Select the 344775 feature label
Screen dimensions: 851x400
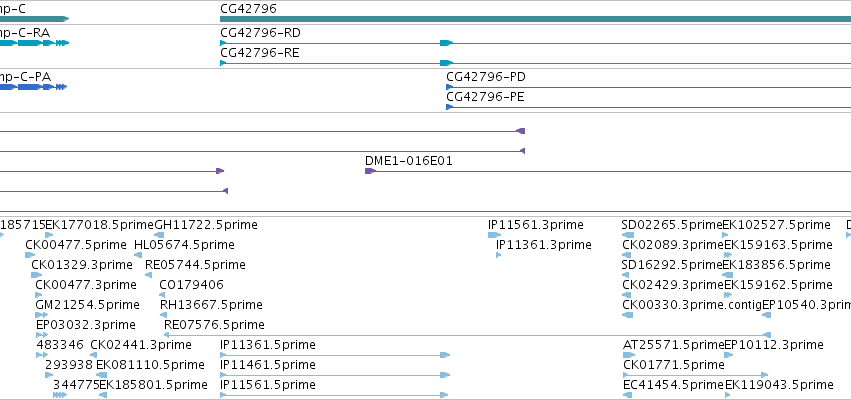coord(76,385)
